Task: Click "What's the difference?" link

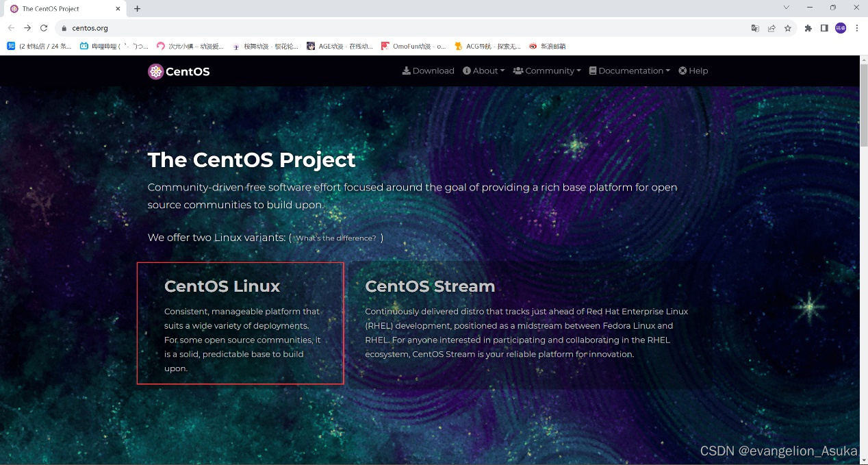Action: click(x=335, y=238)
